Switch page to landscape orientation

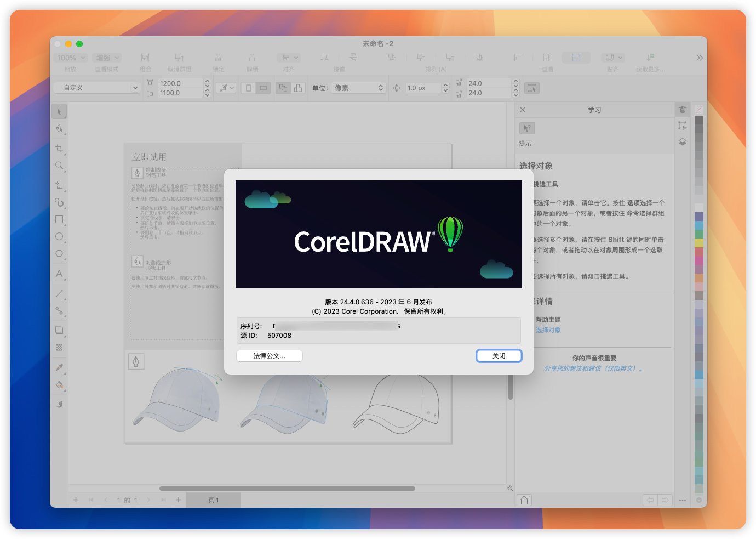(264, 88)
